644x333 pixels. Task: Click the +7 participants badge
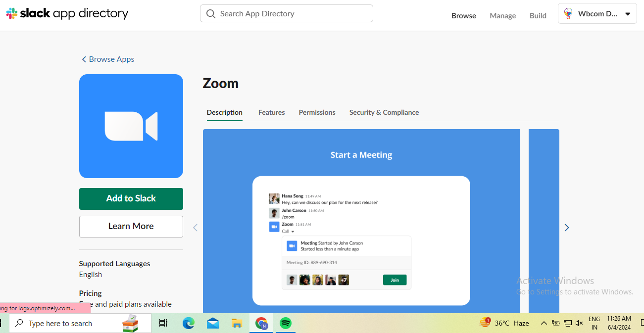(x=344, y=280)
